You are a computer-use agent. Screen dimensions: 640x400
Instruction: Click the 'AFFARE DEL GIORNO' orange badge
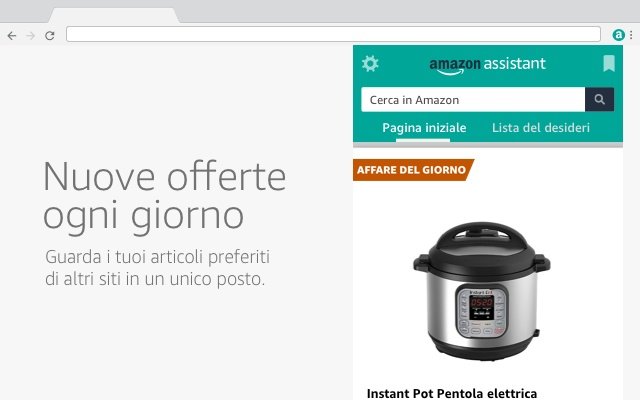point(413,170)
